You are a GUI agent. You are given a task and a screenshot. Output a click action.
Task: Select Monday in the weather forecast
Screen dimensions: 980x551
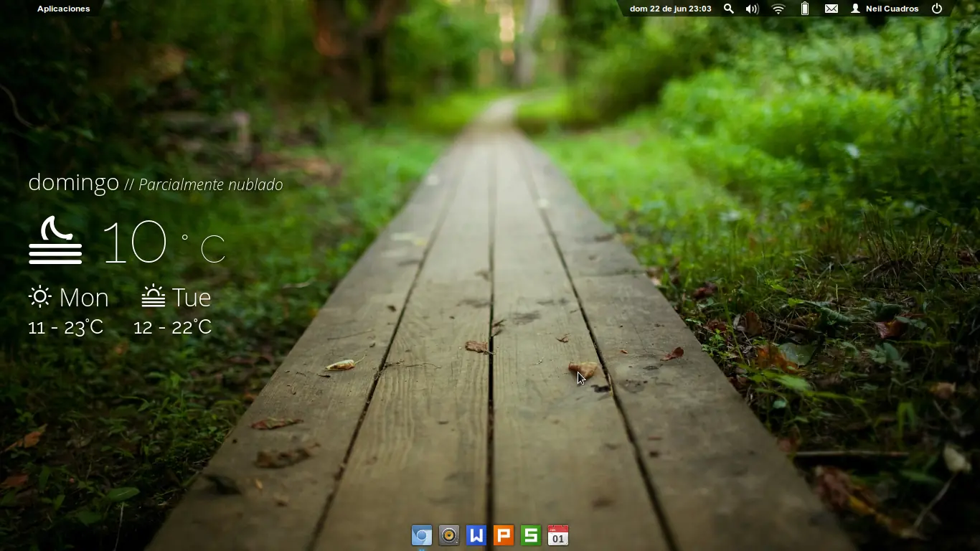(85, 297)
